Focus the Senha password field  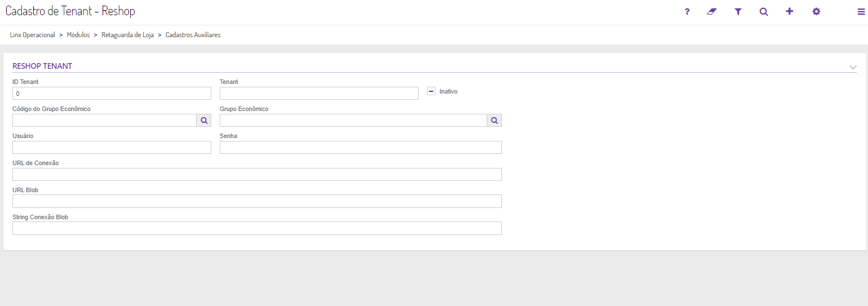coord(360,147)
